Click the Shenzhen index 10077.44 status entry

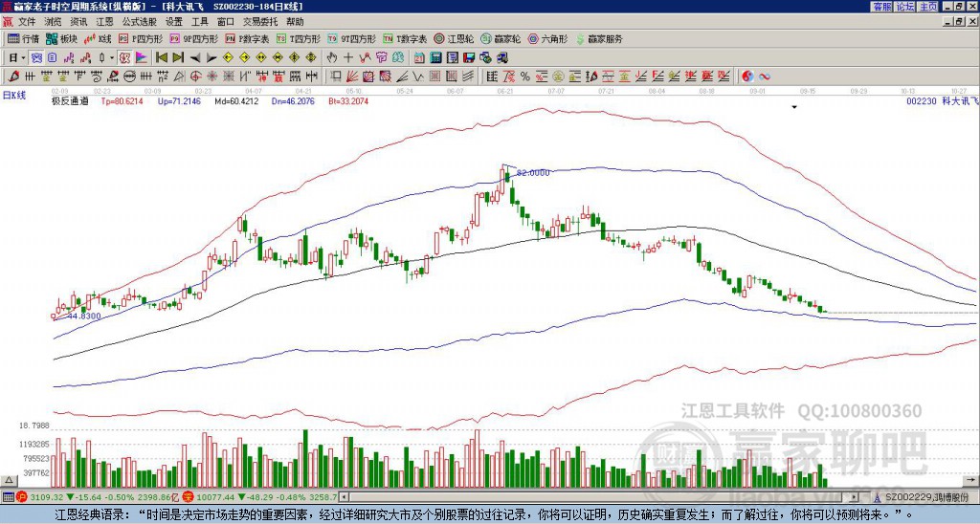click(x=260, y=497)
